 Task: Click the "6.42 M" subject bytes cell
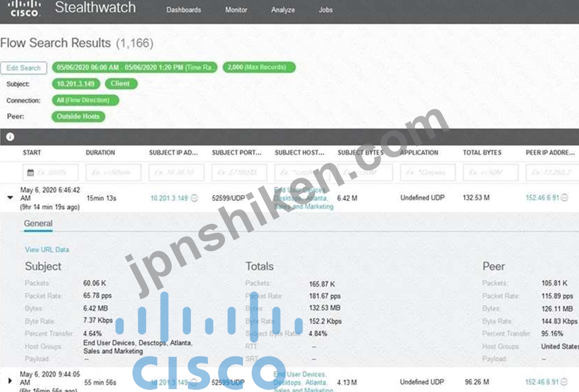pos(347,198)
